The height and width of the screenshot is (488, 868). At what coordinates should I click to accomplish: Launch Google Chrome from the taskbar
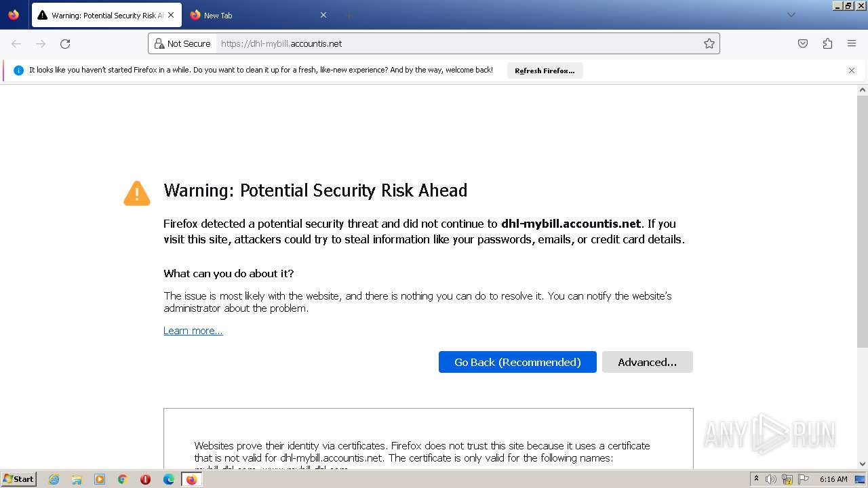(123, 479)
